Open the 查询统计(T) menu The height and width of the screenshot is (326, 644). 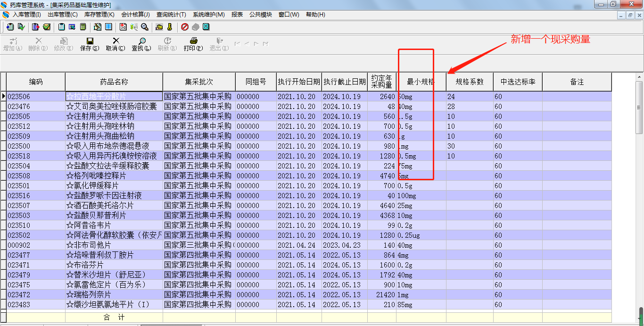171,15
